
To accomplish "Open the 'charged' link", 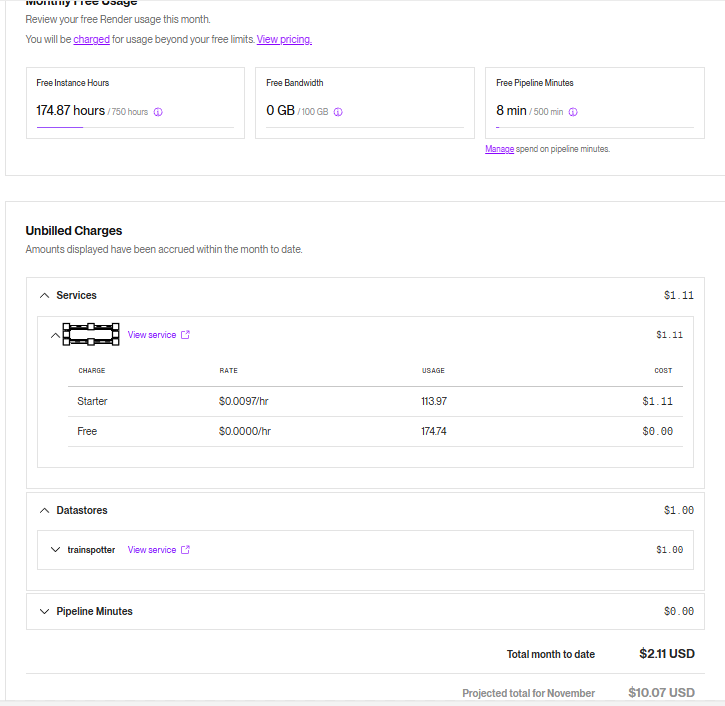I will click(x=91, y=40).
